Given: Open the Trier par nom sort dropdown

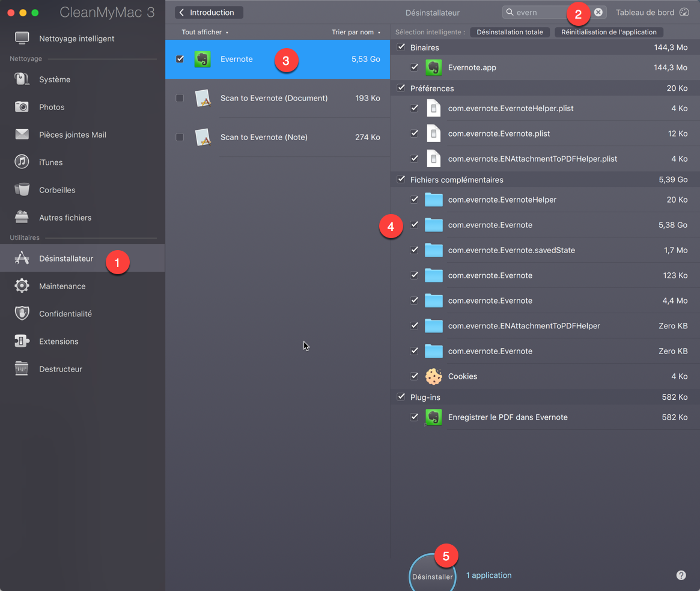Looking at the screenshot, I should (x=356, y=32).
